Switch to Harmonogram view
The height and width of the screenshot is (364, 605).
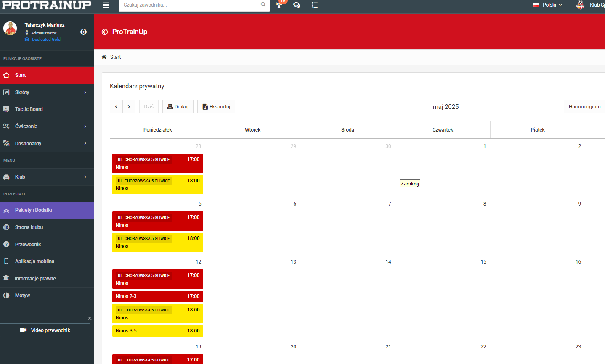[x=584, y=107]
